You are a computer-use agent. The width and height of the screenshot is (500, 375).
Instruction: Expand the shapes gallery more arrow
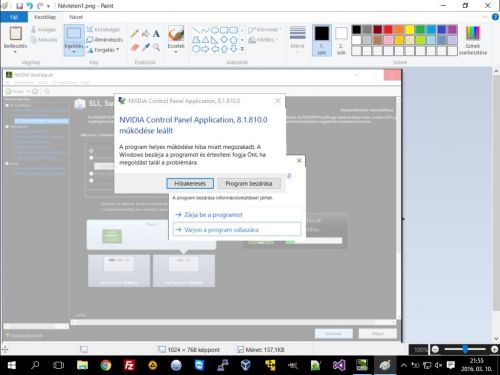[242, 49]
